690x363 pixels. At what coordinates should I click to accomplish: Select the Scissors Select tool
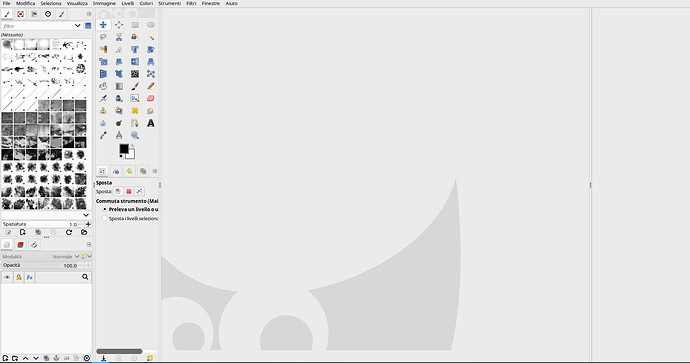pos(119,37)
